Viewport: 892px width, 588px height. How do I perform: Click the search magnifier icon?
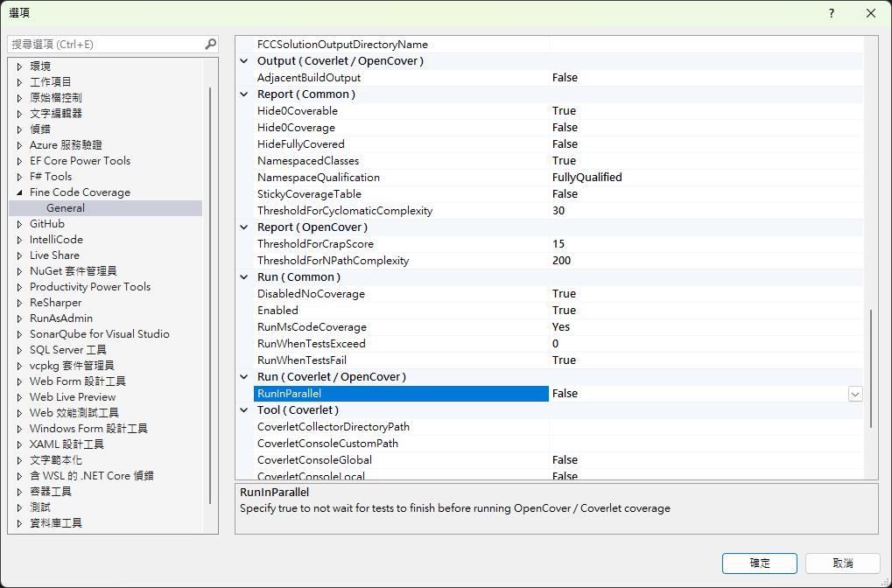(x=210, y=44)
